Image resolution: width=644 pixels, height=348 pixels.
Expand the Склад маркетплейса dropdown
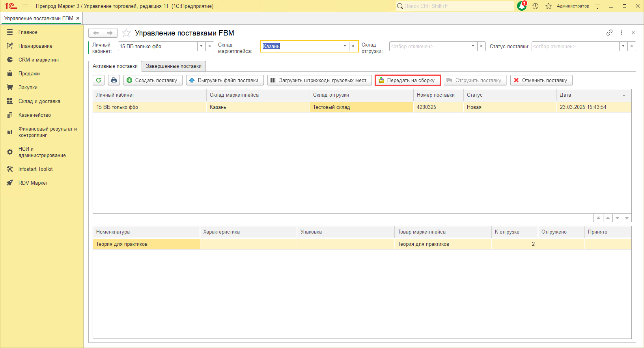pyautogui.click(x=345, y=46)
